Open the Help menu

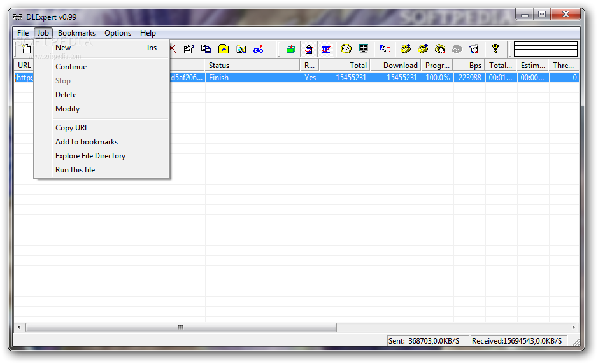pos(148,33)
